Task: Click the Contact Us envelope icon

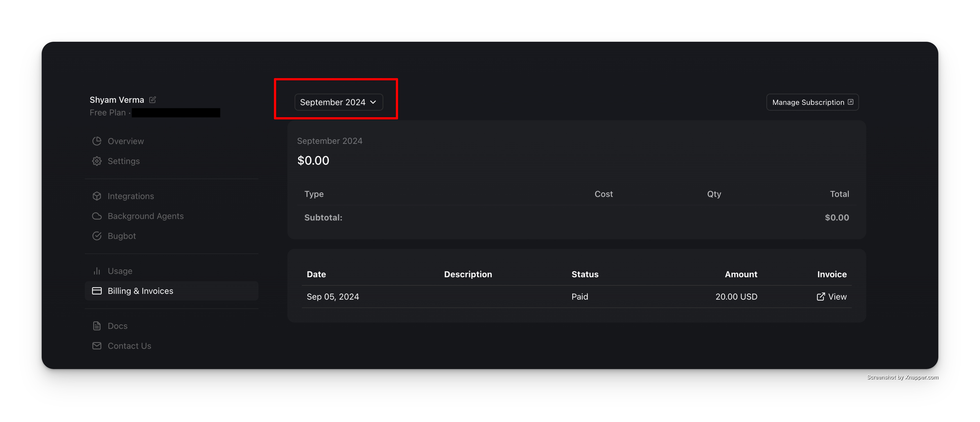Action: (97, 346)
